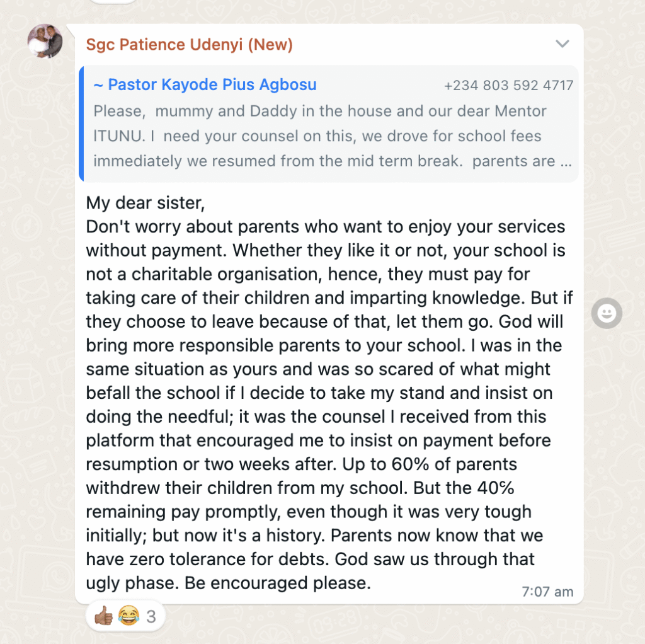Click quoted name Pastor Kayode Pius Agbosu
This screenshot has width=645, height=644.
pos(205,84)
